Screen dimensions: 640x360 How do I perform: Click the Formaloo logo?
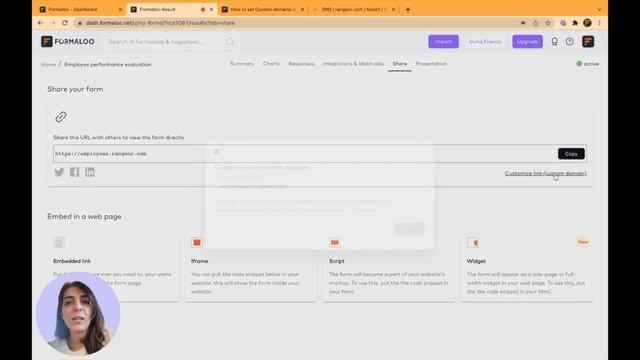(68, 42)
